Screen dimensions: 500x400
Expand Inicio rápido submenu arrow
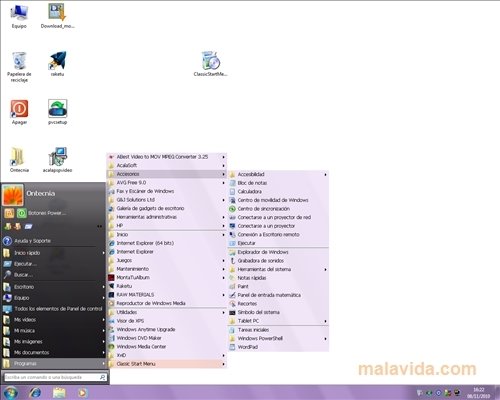[103, 253]
